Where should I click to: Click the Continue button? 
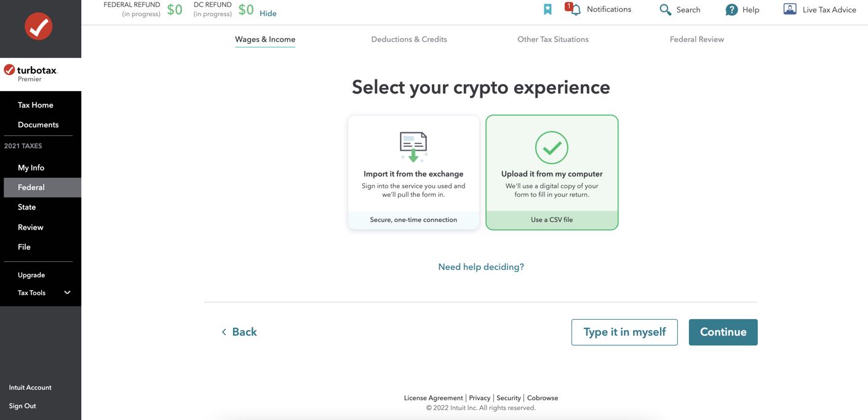pyautogui.click(x=723, y=332)
